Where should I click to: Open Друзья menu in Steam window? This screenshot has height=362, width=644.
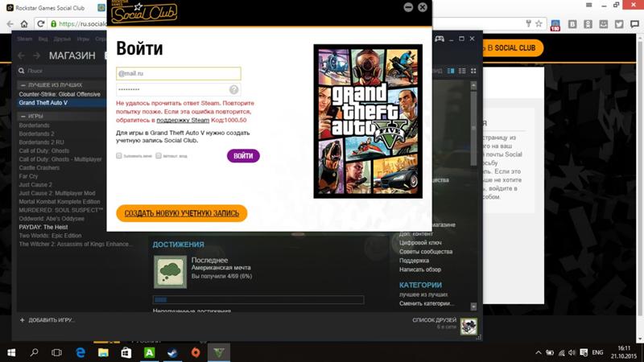[x=62, y=39]
